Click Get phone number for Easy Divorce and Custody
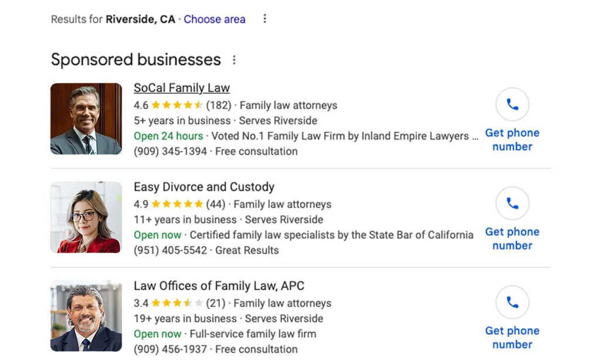The height and width of the screenshot is (364, 598). 512,239
